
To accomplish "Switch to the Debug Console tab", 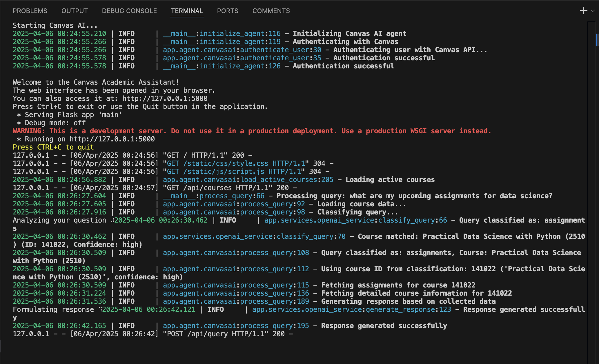I will [x=129, y=11].
